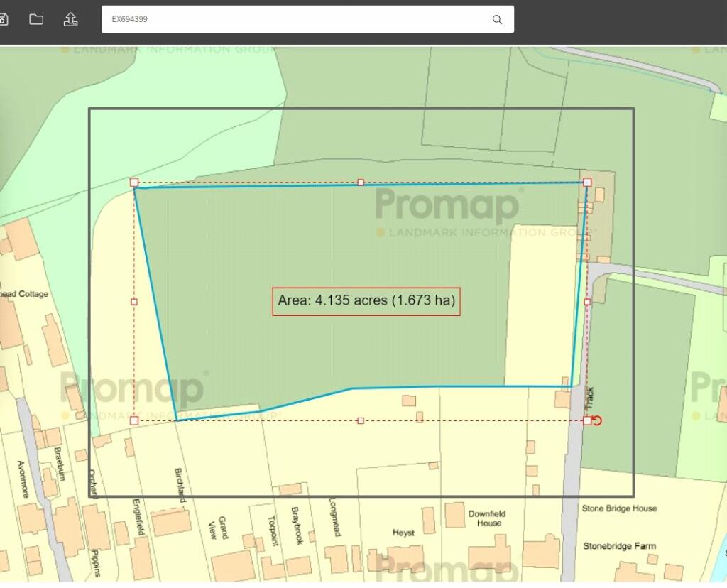The height and width of the screenshot is (588, 727).
Task: Click the magnifier search icon
Action: (497, 19)
